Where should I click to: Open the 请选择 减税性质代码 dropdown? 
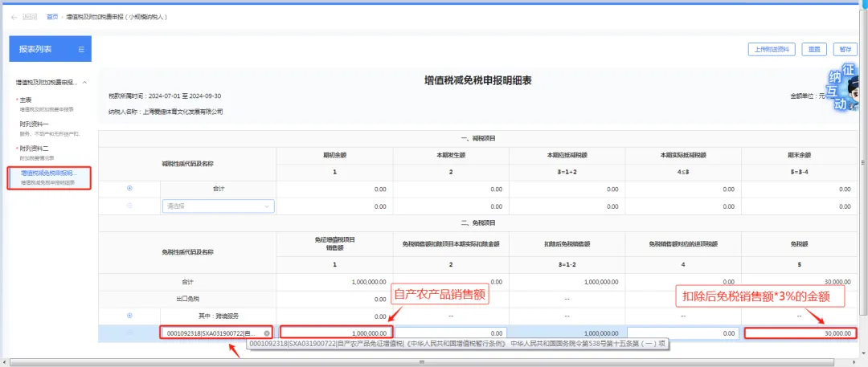tap(218, 206)
